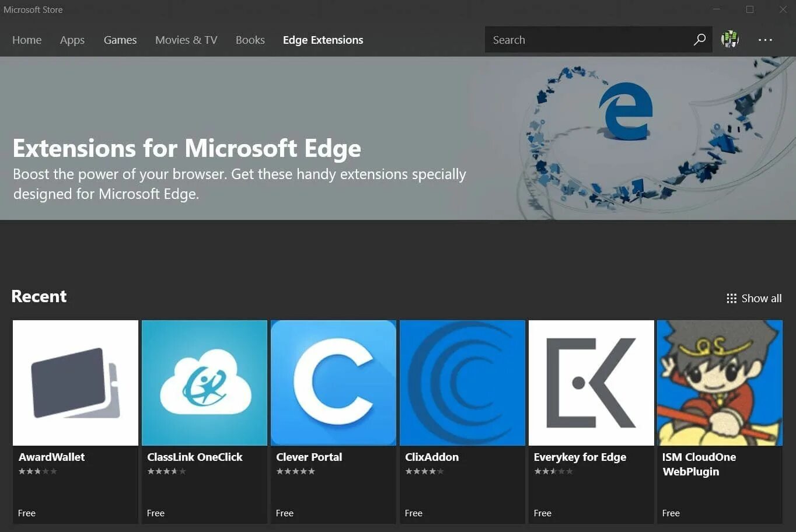Click the Free price under Everykey for Edge
The height and width of the screenshot is (532, 796).
coord(543,513)
